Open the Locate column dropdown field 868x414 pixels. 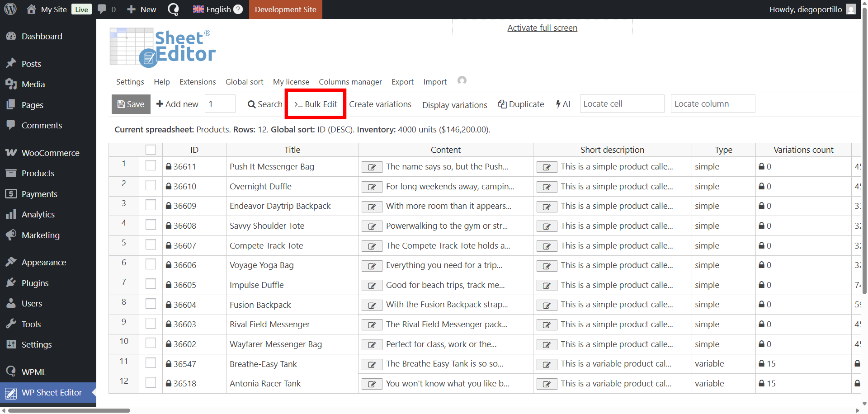(712, 104)
